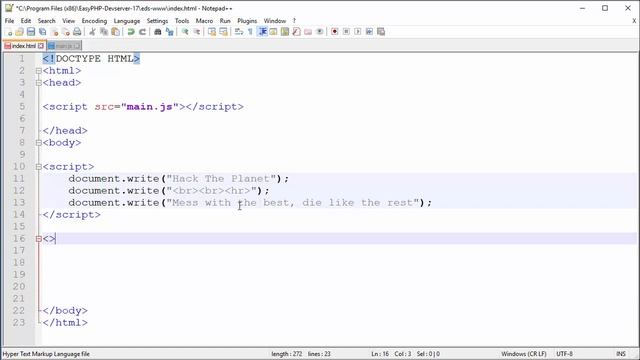Viewport: 640px width, 360px height.
Task: Open the Search menu
Action: click(x=47, y=21)
